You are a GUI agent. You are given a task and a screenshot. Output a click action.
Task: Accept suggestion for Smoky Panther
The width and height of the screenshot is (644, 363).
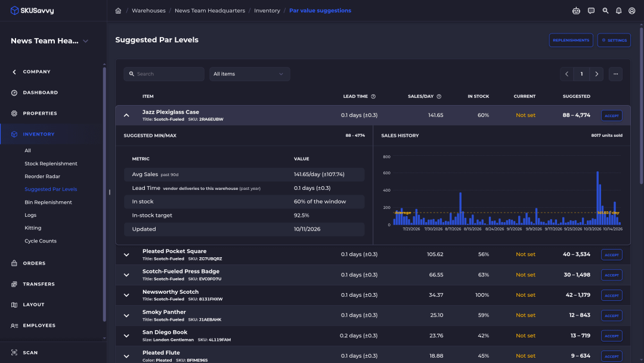tap(612, 315)
